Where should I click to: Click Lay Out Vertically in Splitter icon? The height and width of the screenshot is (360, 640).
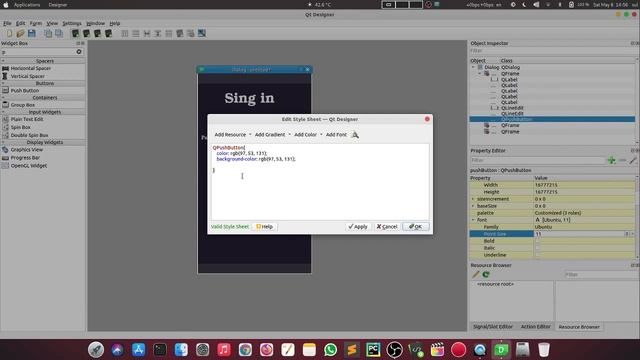158,33
